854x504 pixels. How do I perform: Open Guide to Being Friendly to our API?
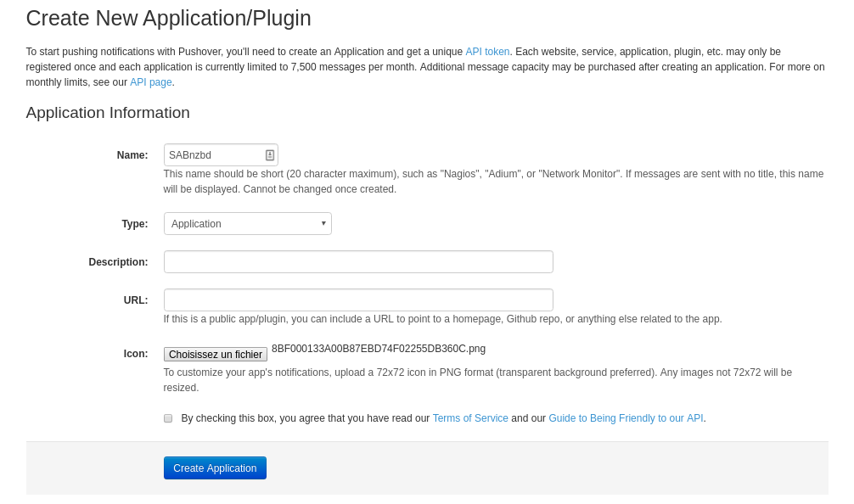coord(626,418)
